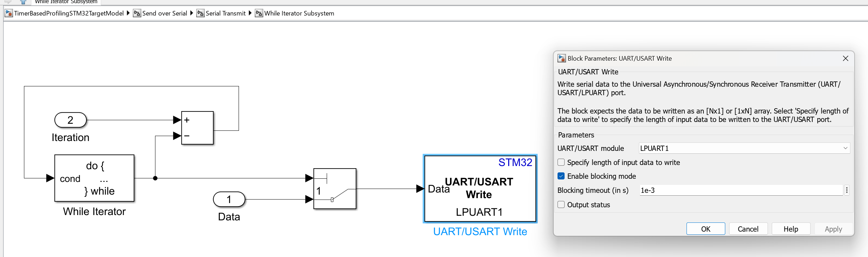Select the Data inport block
Image resolution: width=868 pixels, height=257 pixels.
click(x=229, y=200)
